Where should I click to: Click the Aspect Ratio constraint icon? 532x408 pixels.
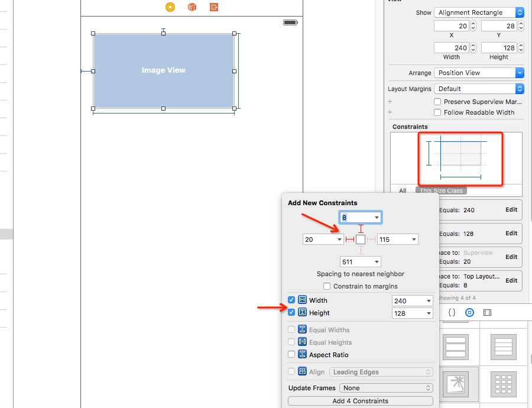click(x=302, y=354)
